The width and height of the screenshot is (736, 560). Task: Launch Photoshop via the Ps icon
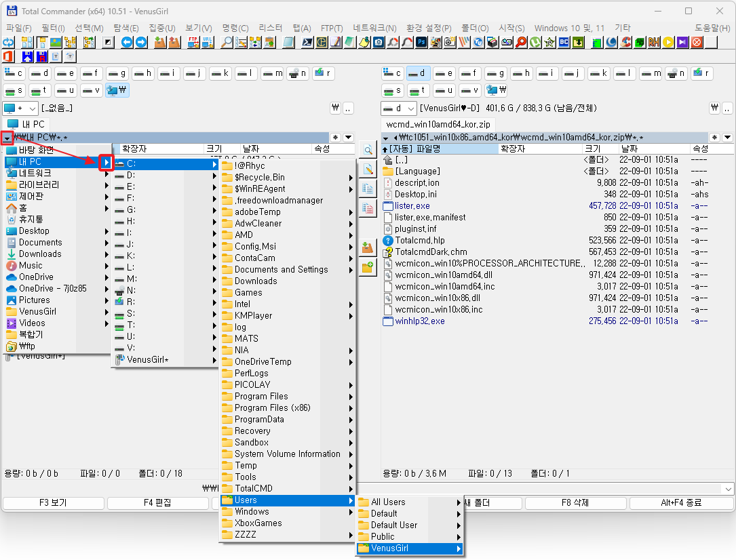[421, 42]
